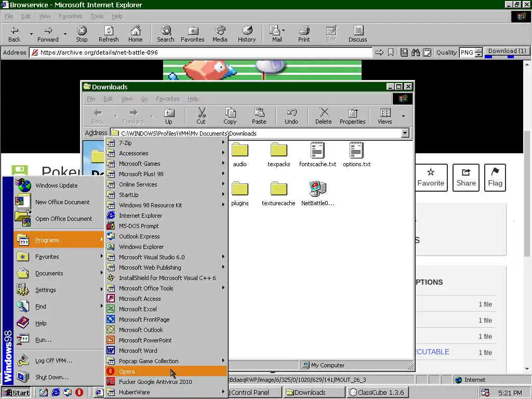Click the Print toolbar icon
The height and width of the screenshot is (399, 532).
(304, 34)
